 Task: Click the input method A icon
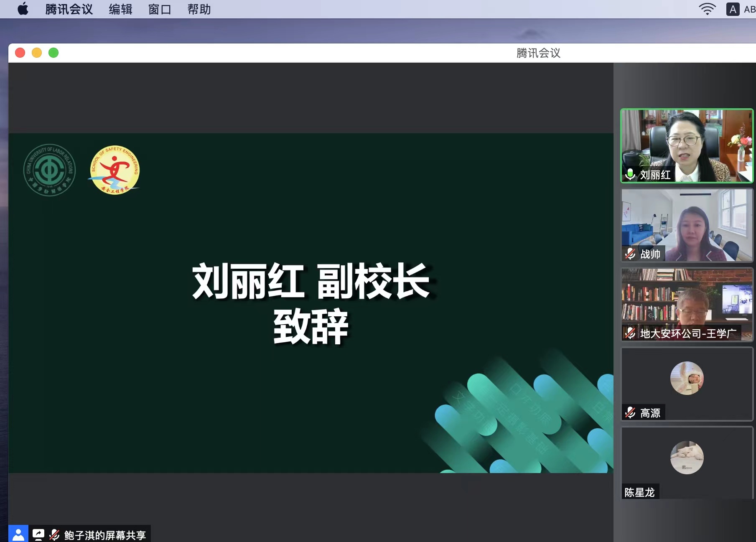[x=733, y=9]
